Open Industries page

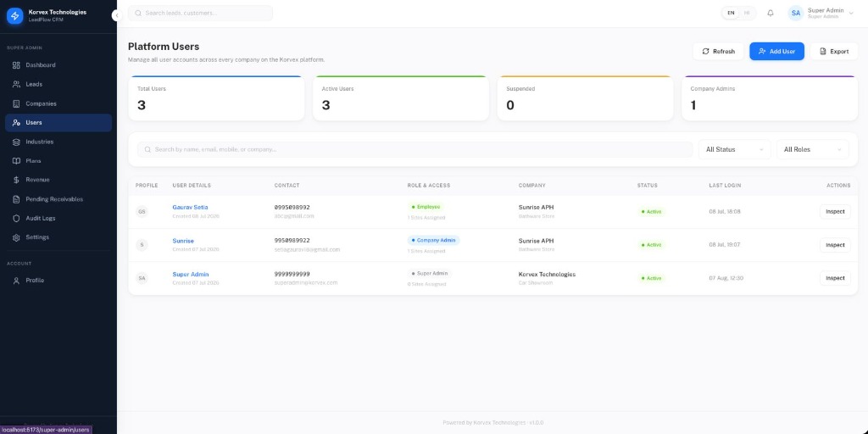click(58, 142)
